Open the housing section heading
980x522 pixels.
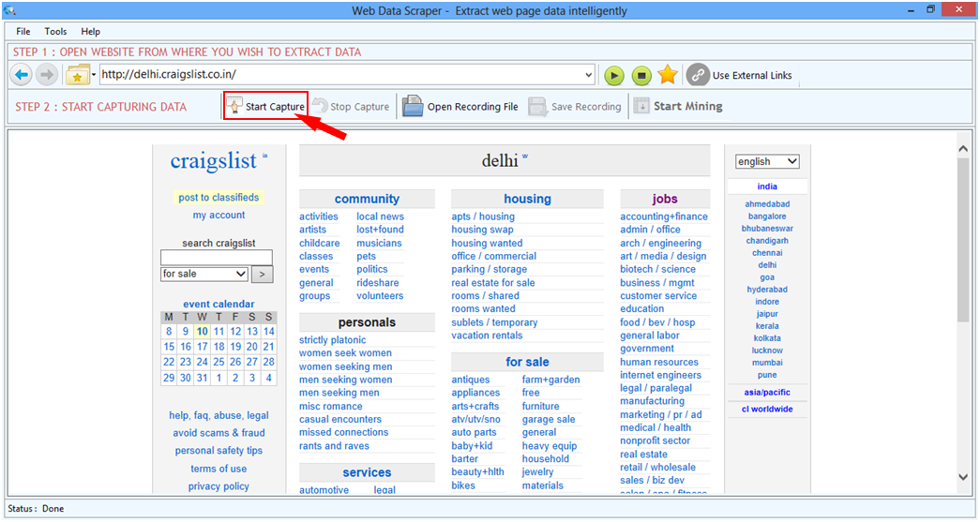tap(527, 199)
